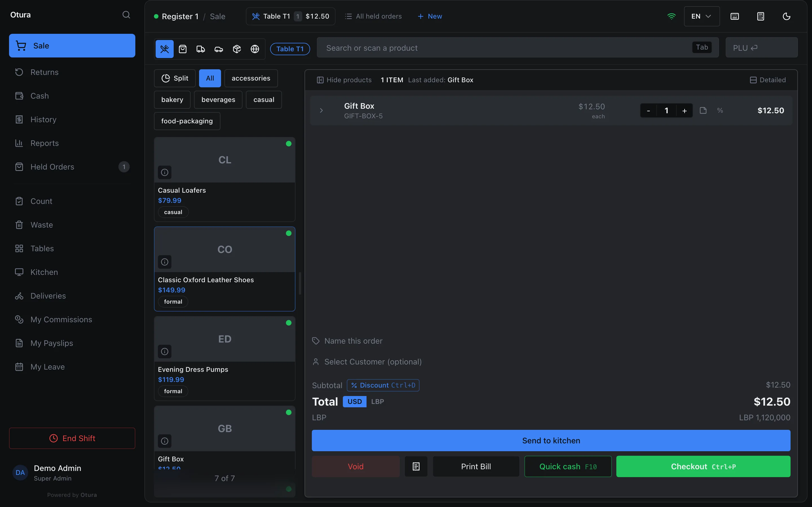Click the search icon beside Otura

[x=126, y=15]
